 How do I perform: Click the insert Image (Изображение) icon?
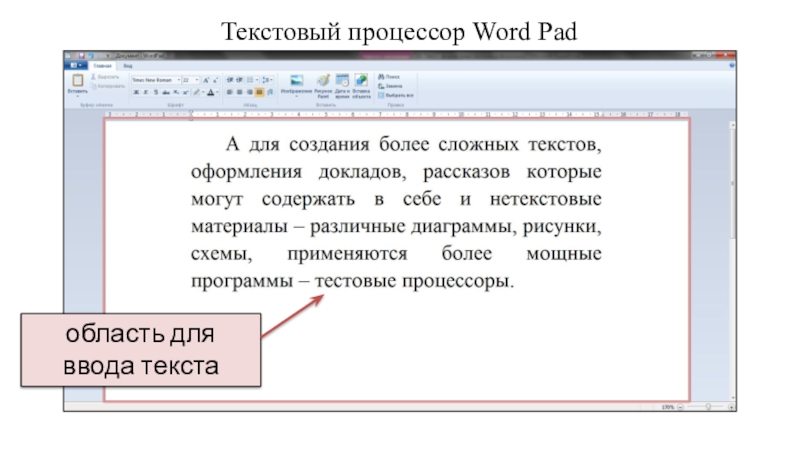[296, 80]
